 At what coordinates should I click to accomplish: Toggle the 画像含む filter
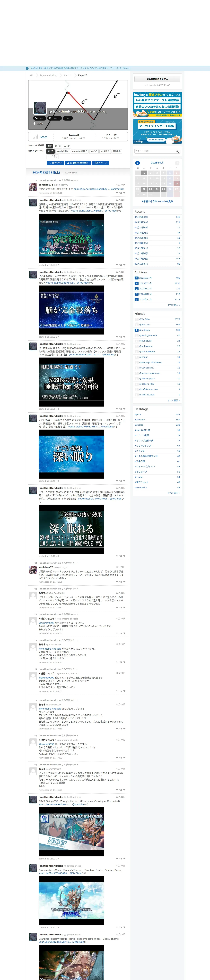point(117,151)
